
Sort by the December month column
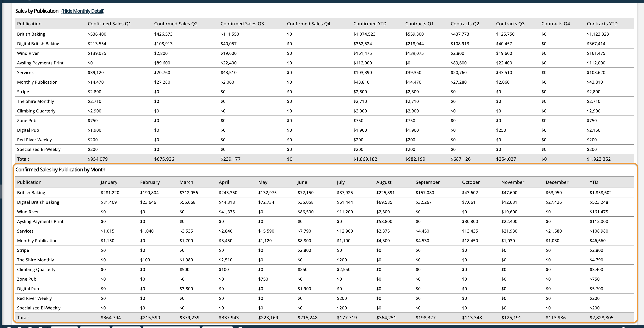[557, 182]
